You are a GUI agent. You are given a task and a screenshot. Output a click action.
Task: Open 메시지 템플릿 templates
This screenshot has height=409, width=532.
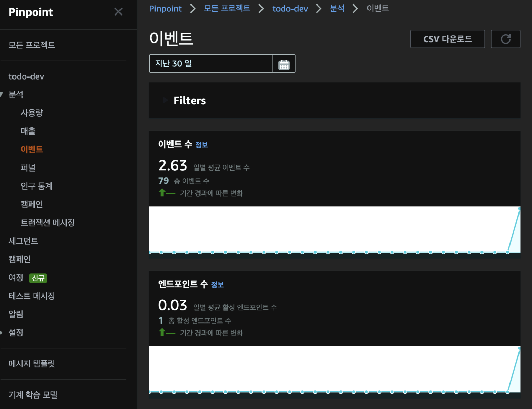tap(32, 363)
